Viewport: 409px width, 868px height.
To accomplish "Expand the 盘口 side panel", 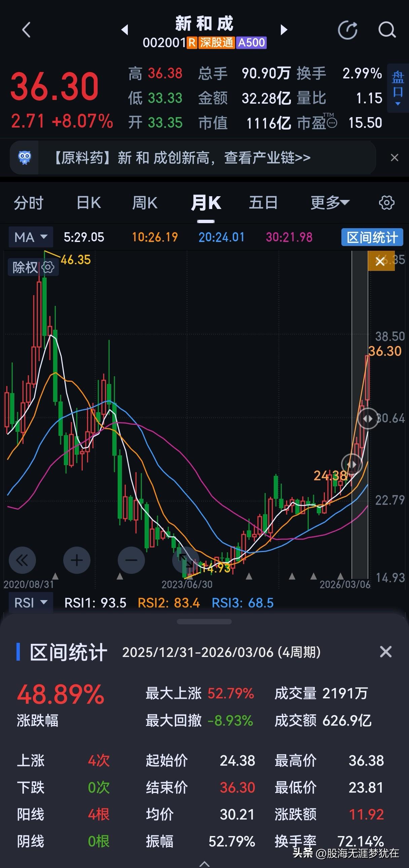I will [398, 88].
